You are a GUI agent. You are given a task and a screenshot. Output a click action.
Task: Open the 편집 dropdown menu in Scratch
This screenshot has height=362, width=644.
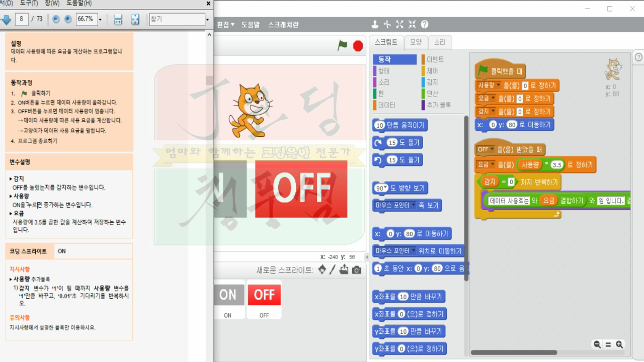pos(226,24)
